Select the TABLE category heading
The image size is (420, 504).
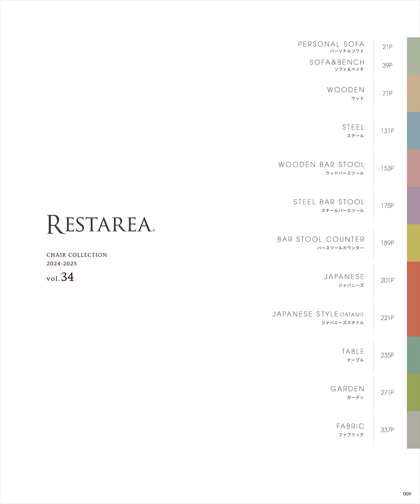353,352
